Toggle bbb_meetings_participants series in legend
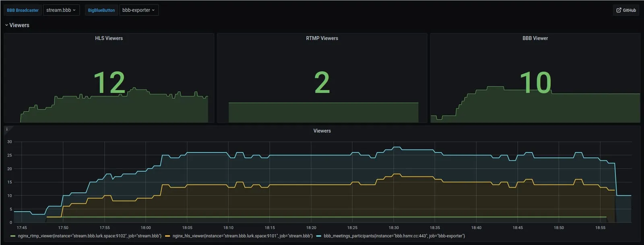This screenshot has height=245, width=644. tap(394, 236)
